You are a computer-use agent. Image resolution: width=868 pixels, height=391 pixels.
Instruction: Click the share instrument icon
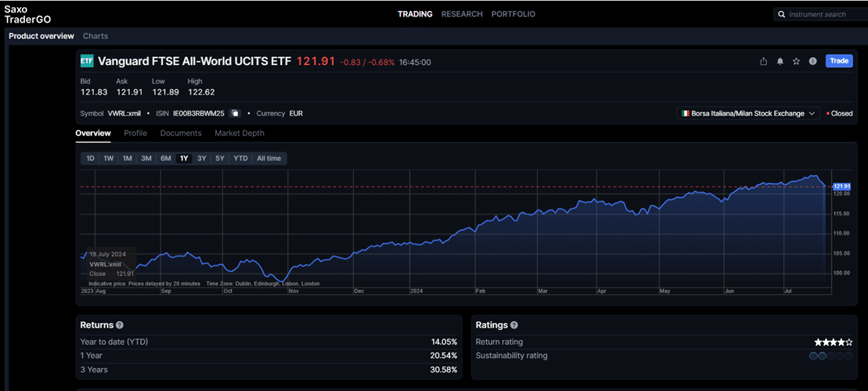[x=764, y=61]
